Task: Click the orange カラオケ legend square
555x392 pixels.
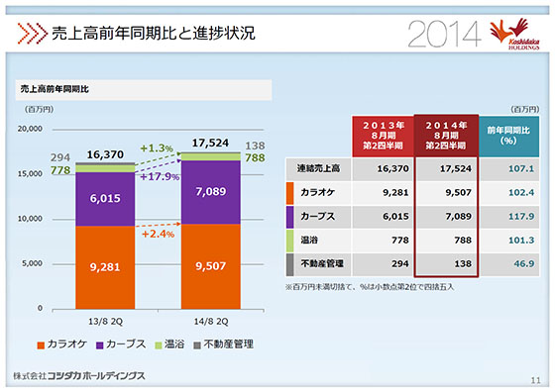Action: [41, 345]
